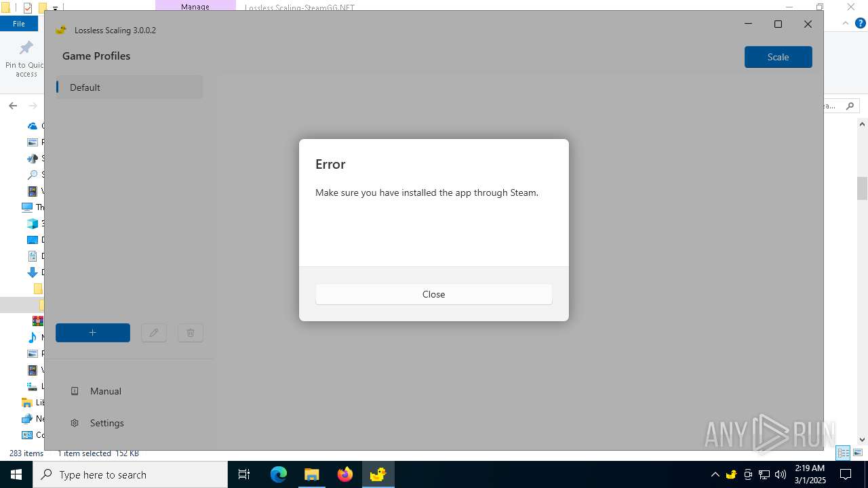Select the Music note icon in tree
The width and height of the screenshot is (868, 488).
pyautogui.click(x=32, y=338)
